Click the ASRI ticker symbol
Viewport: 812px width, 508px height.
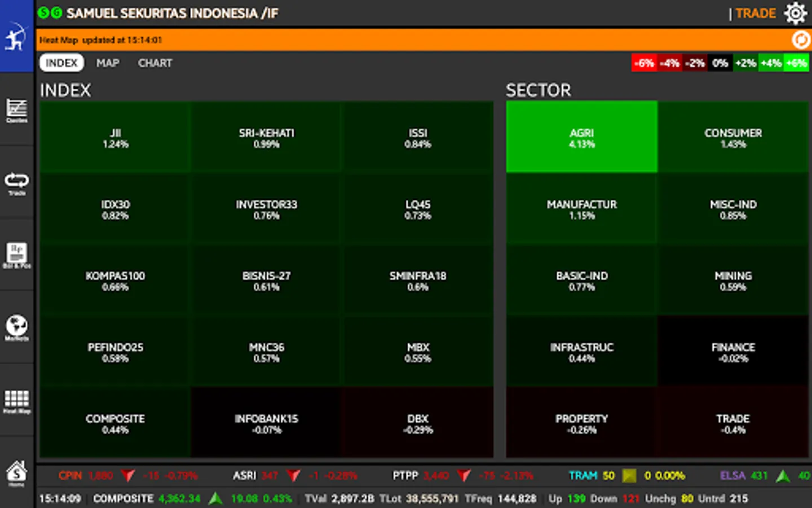click(244, 475)
